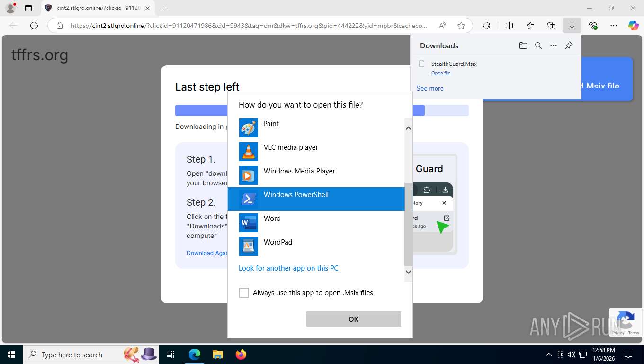Refresh the current page
Viewport: 644px width, 364px height.
point(34,26)
